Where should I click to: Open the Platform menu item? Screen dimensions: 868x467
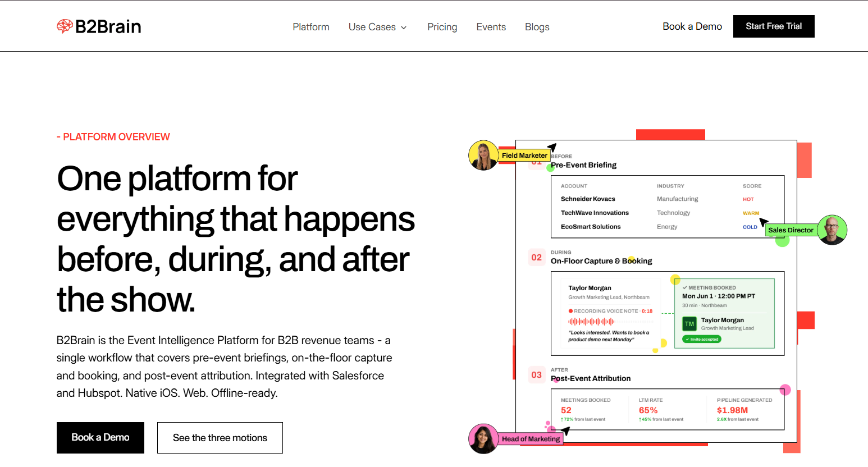point(311,27)
